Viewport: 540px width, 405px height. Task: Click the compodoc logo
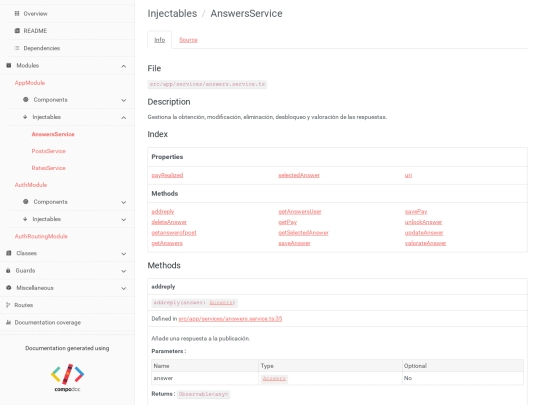click(x=68, y=378)
